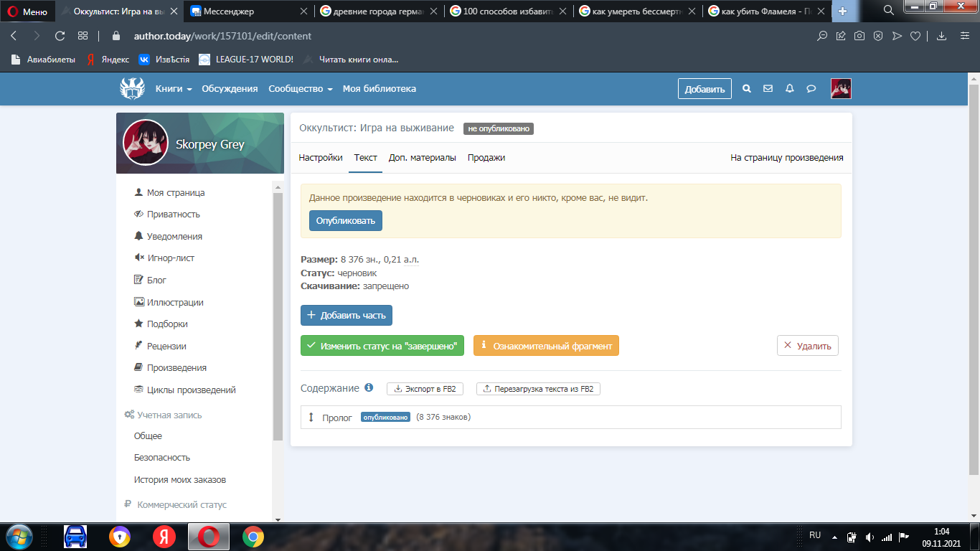Open the Пролог chapter link

pos(337,418)
